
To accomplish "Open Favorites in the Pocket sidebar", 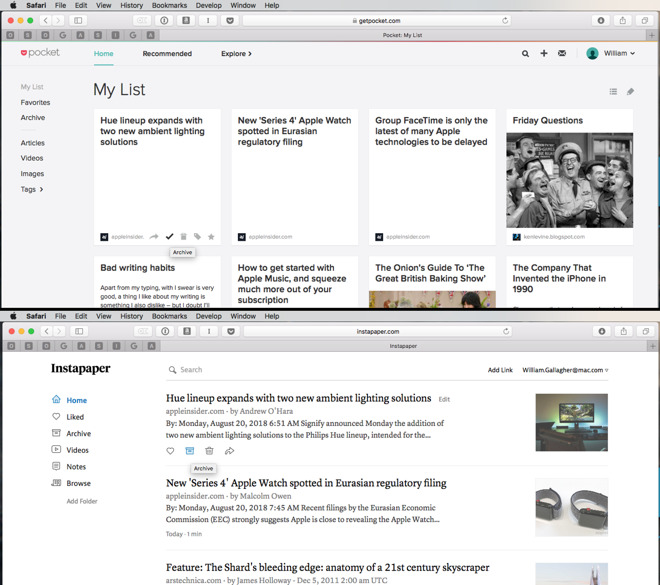I will coord(35,102).
